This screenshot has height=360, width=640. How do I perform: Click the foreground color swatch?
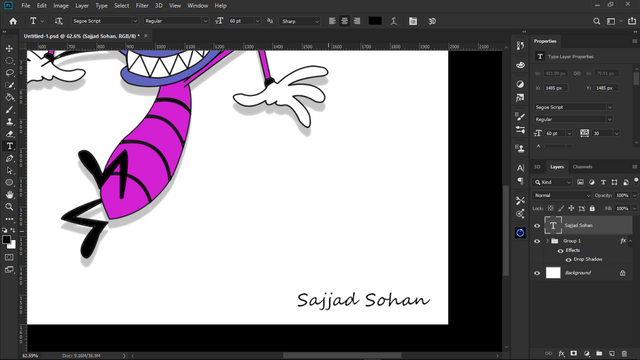(6, 240)
